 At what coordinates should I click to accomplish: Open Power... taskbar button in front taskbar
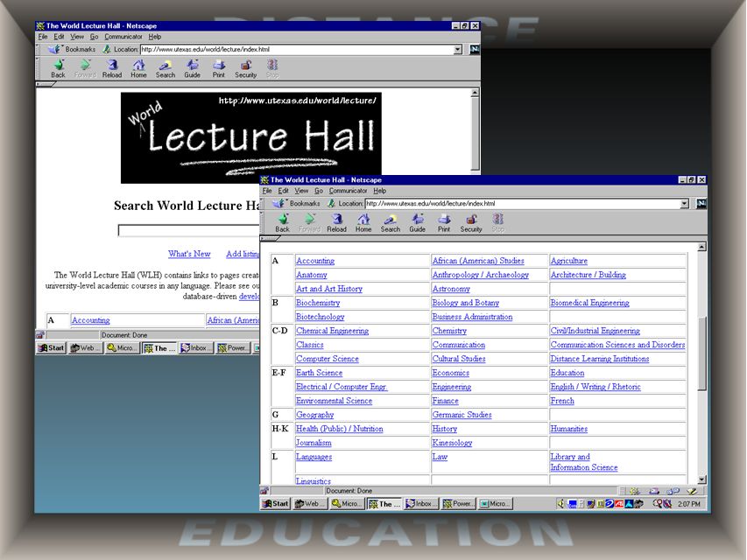[458, 503]
